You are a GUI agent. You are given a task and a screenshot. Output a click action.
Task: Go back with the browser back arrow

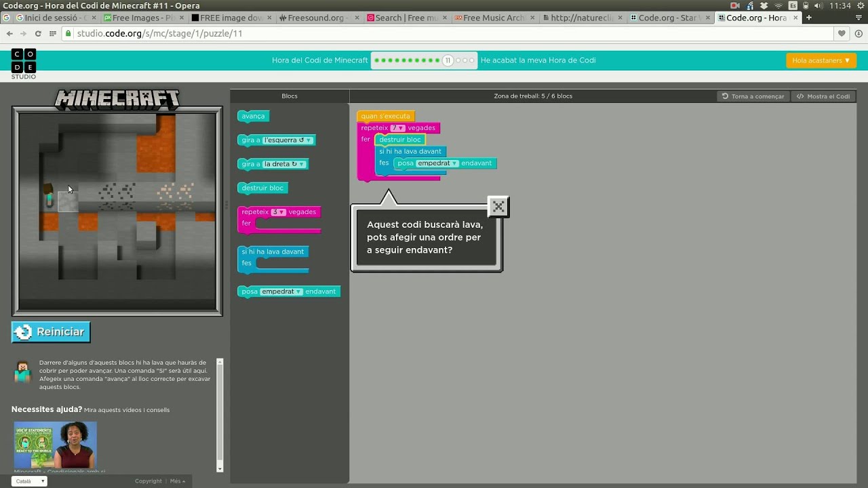[x=9, y=33]
